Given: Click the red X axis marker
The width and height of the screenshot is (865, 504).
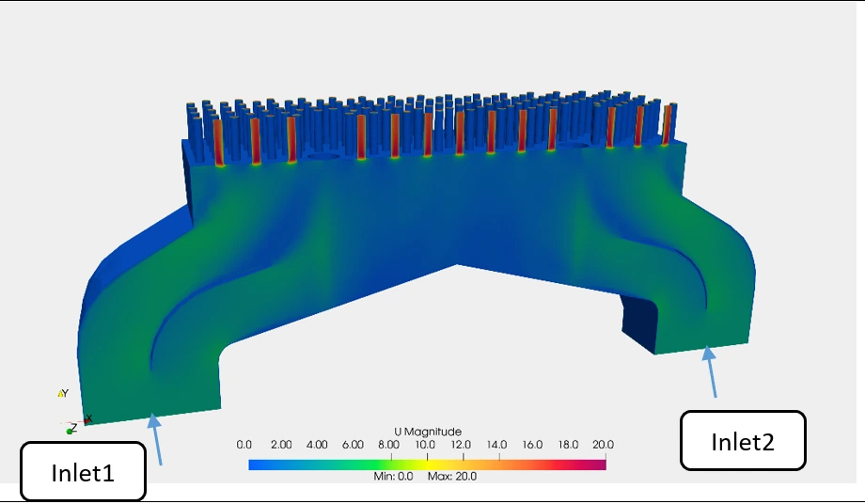Looking at the screenshot, I should pyautogui.click(x=87, y=420).
